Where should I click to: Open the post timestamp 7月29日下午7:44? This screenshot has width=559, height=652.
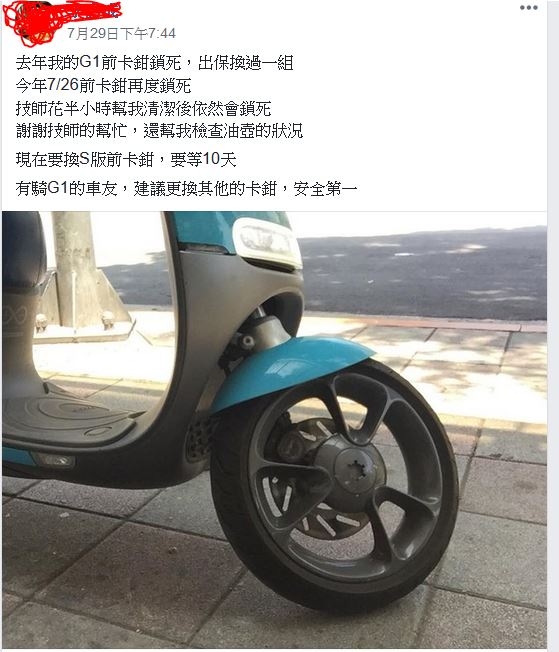121,33
